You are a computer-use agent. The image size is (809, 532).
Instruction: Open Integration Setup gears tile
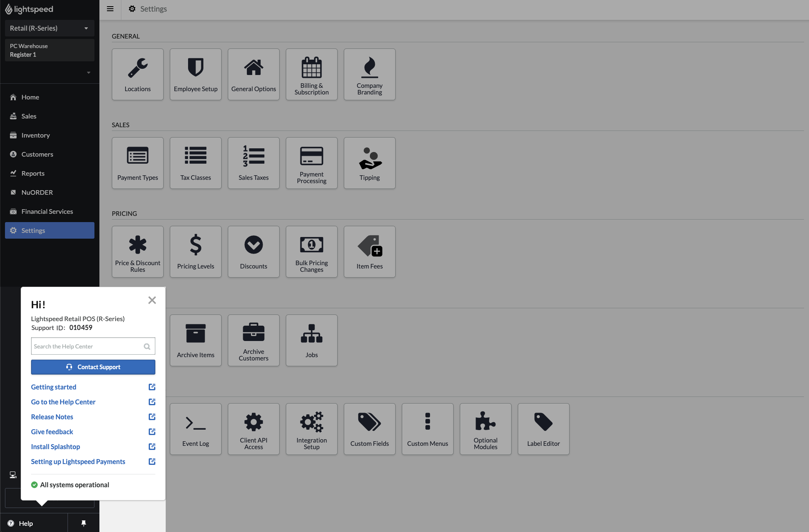pyautogui.click(x=312, y=429)
